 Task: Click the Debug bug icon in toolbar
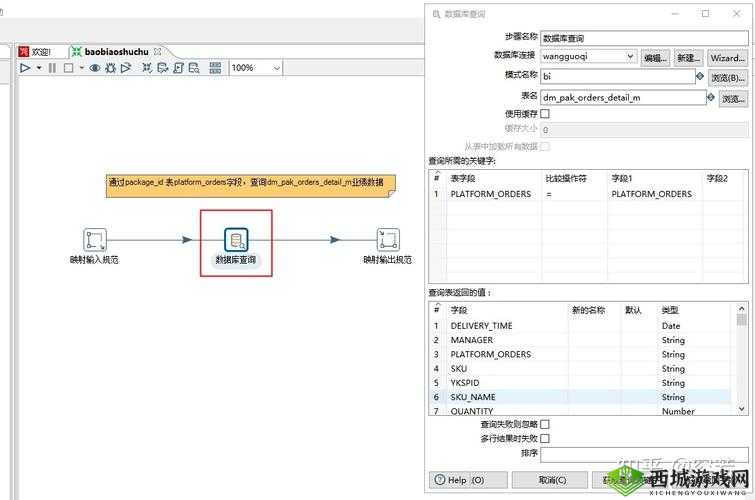pyautogui.click(x=111, y=68)
